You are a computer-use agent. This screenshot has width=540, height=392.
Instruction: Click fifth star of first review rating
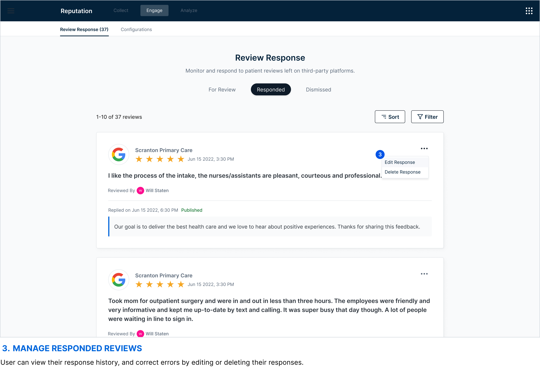(x=181, y=159)
